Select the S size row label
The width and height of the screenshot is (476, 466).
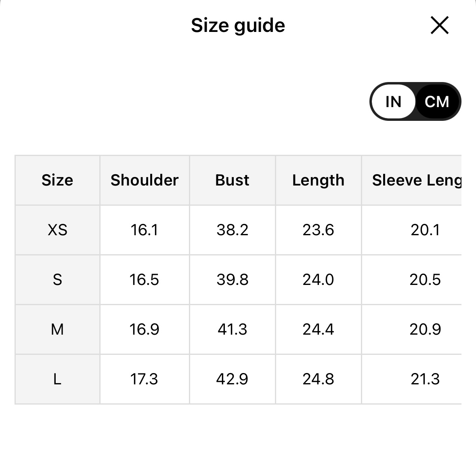(57, 280)
